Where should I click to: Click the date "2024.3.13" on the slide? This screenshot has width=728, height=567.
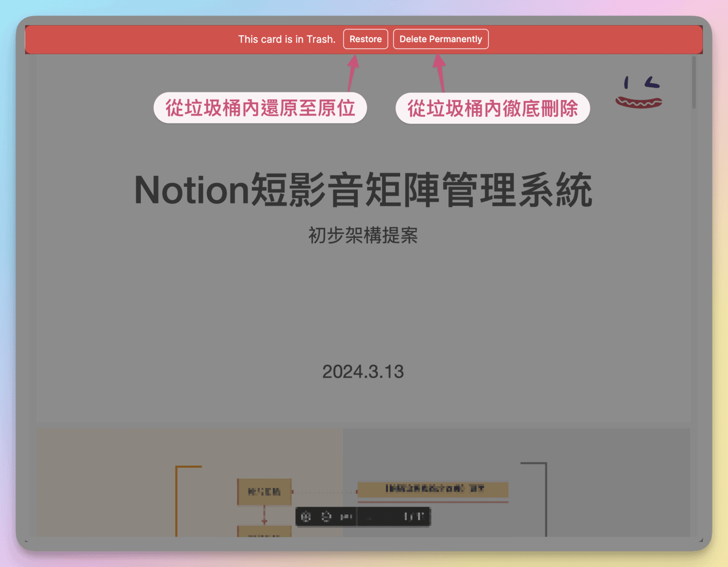click(x=363, y=371)
